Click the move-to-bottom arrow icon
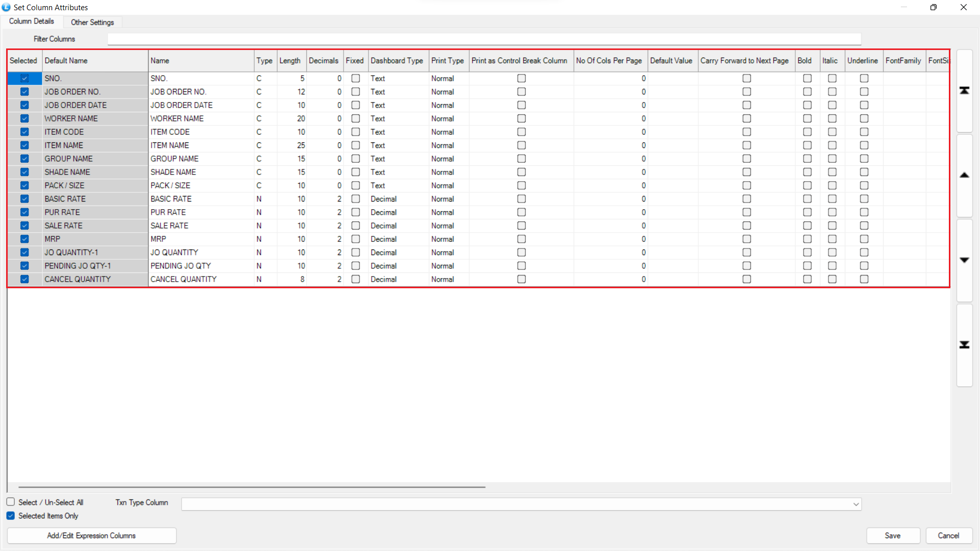The height and width of the screenshot is (551, 980). [x=964, y=345]
